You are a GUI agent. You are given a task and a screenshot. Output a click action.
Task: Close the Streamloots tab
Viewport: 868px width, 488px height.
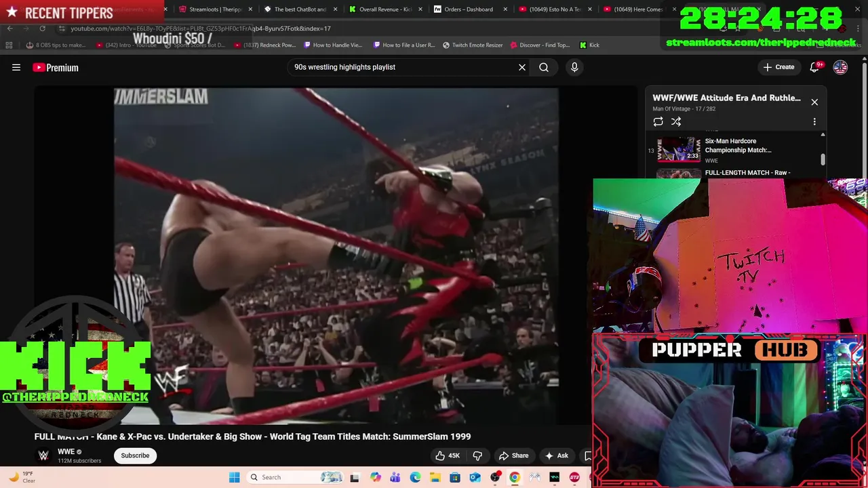click(x=251, y=9)
